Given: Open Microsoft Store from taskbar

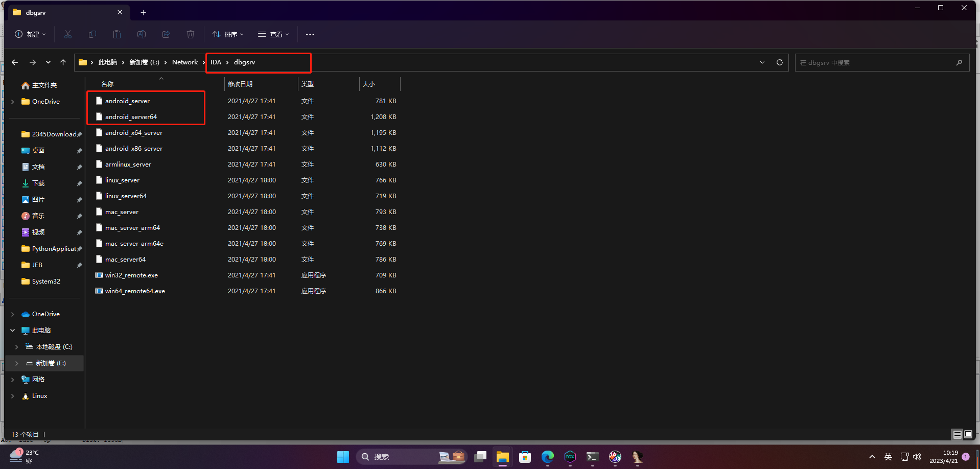Looking at the screenshot, I should [x=525, y=457].
